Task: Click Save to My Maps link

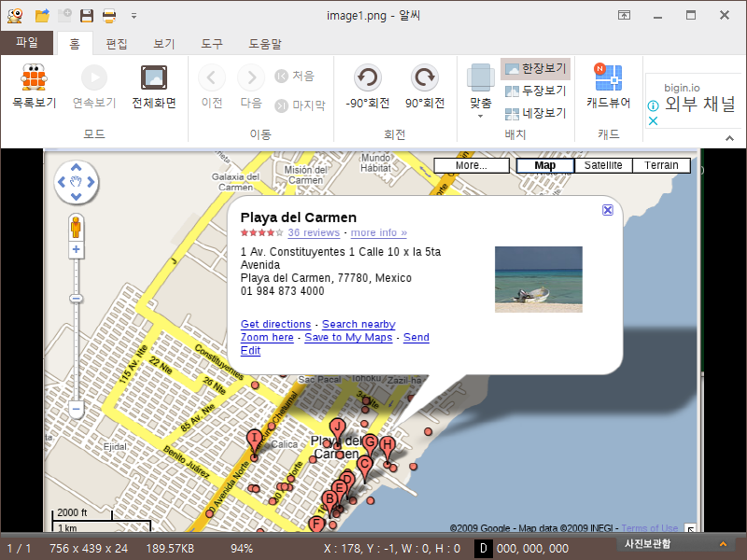Action: click(348, 338)
